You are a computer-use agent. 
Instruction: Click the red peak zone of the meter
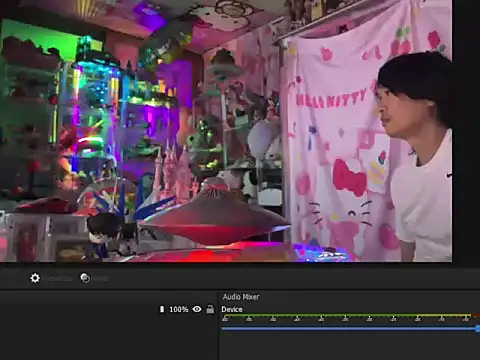[x=476, y=315]
